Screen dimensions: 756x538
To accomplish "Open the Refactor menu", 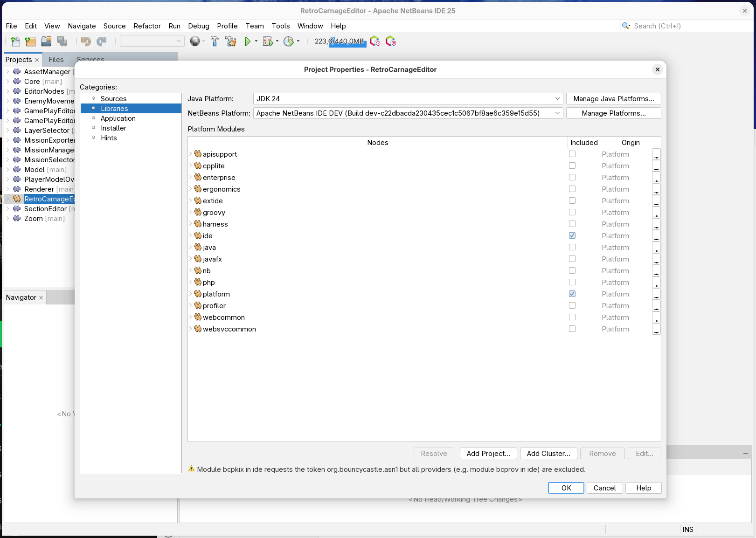I will (x=147, y=26).
